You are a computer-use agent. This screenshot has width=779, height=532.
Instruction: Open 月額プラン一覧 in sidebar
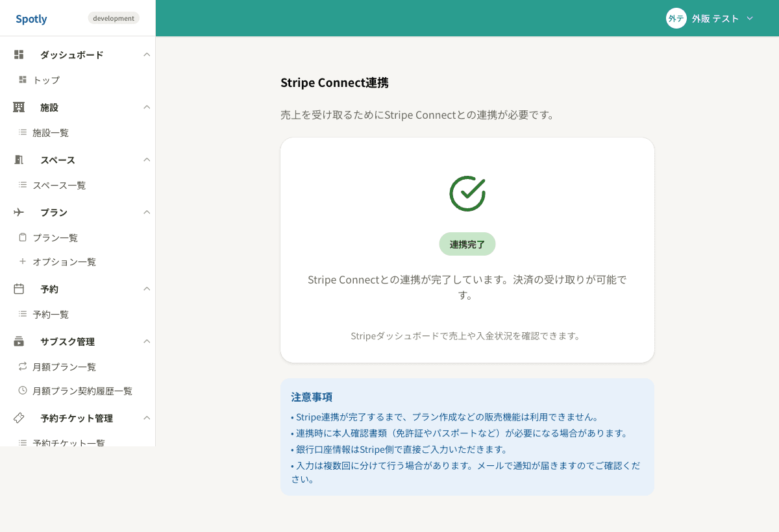pos(64,367)
